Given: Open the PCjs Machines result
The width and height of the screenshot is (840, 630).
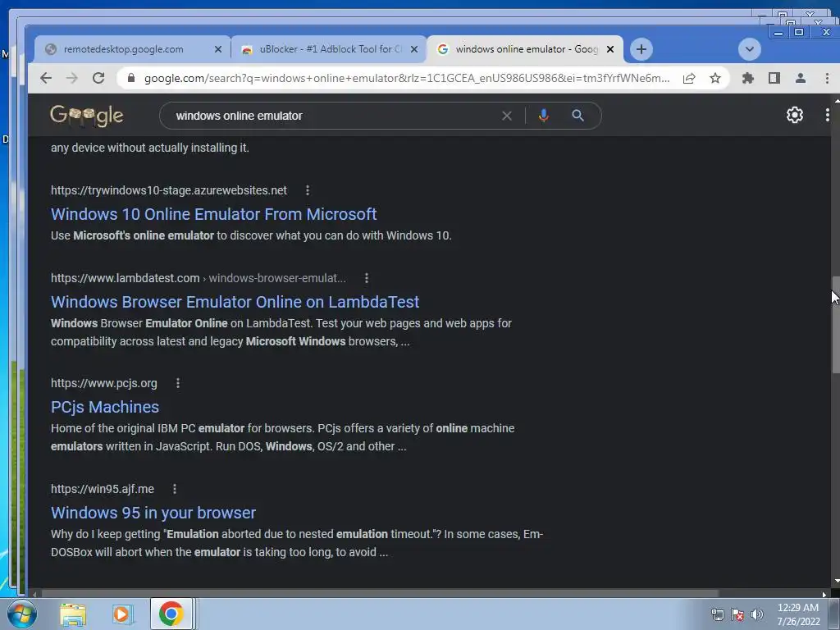Looking at the screenshot, I should point(105,407).
